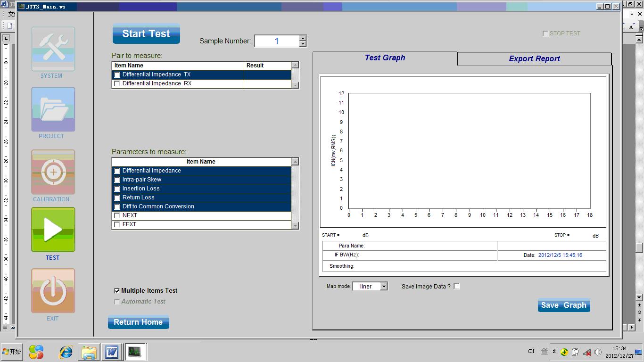
Task: Increase the Sample Number with up arrow
Action: coord(303,38)
